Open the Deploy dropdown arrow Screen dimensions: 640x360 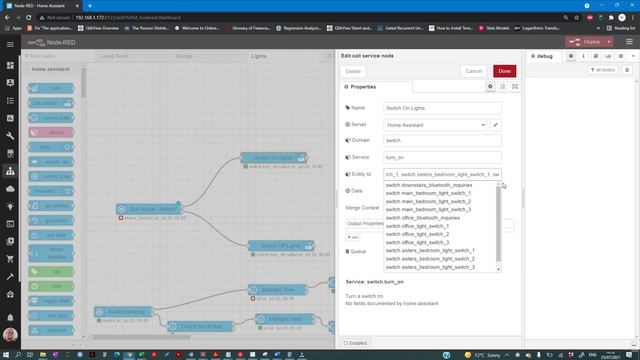[609, 42]
